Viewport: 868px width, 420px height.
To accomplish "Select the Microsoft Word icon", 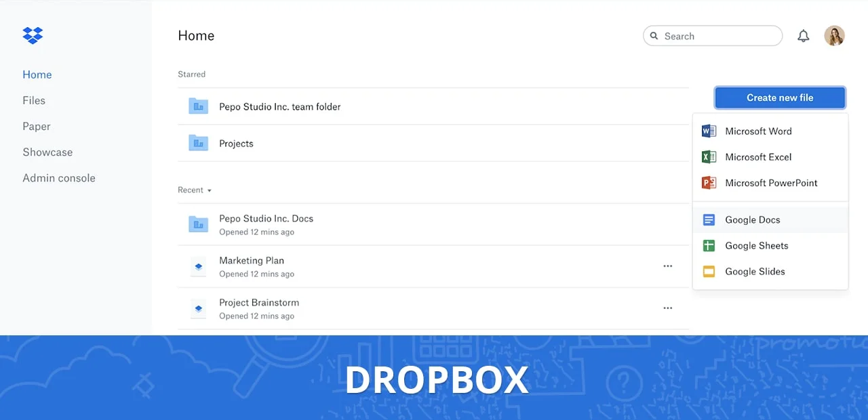I will click(708, 131).
